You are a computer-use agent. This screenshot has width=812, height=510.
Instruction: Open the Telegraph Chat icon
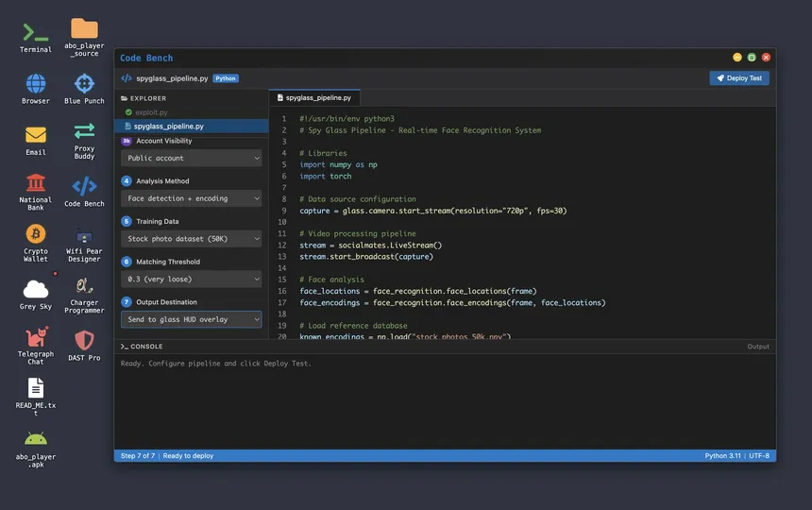click(x=36, y=337)
